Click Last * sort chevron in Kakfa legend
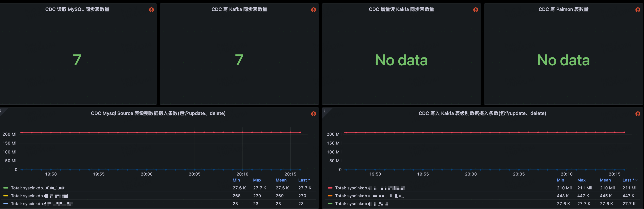Image resolution: width=644 pixels, height=209 pixels. click(637, 180)
